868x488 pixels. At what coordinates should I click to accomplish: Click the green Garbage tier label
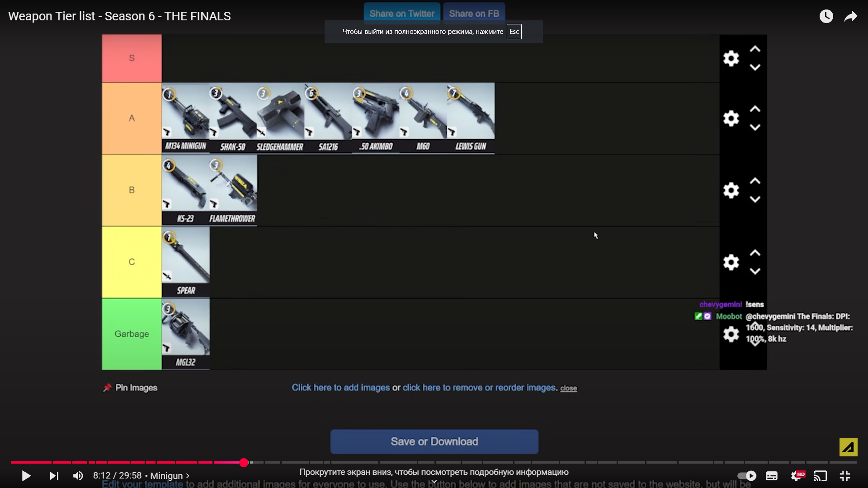[x=132, y=334]
